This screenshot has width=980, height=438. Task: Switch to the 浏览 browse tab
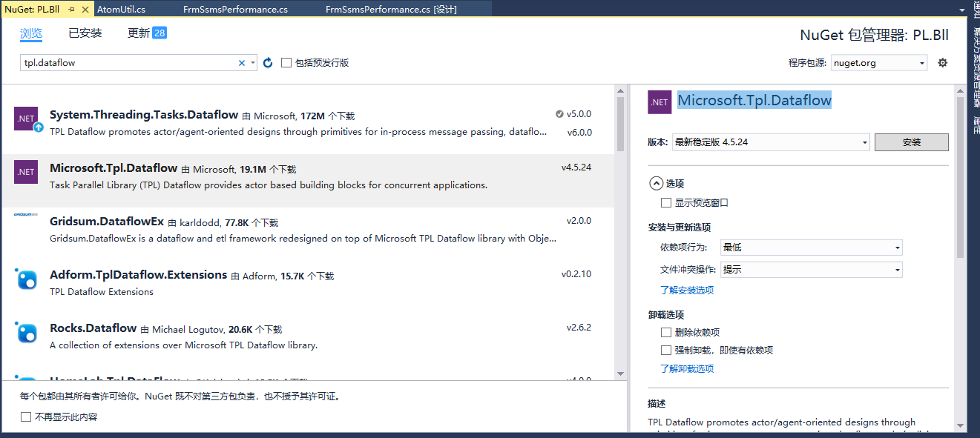click(x=31, y=33)
